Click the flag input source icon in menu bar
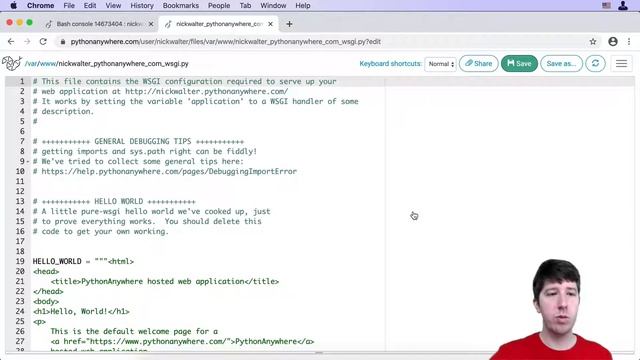Image resolution: width=640 pixels, height=360 pixels. tap(607, 6)
